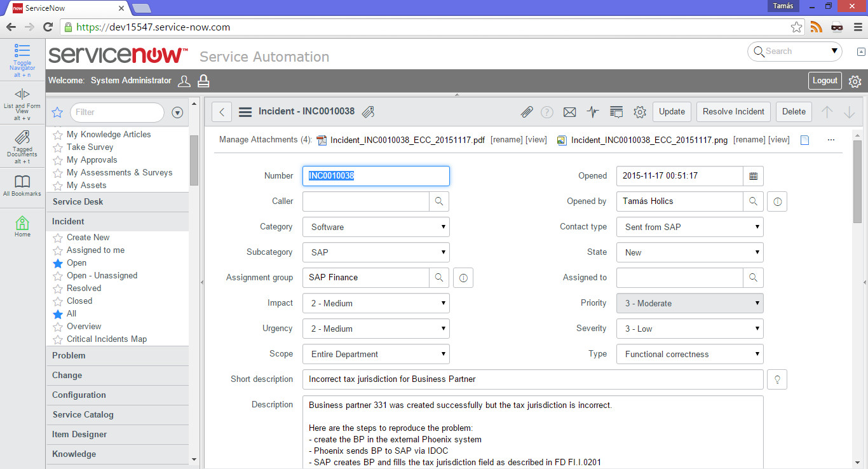Image resolution: width=868 pixels, height=469 pixels.
Task: Expand the Problem application menu
Action: pyautogui.click(x=117, y=356)
